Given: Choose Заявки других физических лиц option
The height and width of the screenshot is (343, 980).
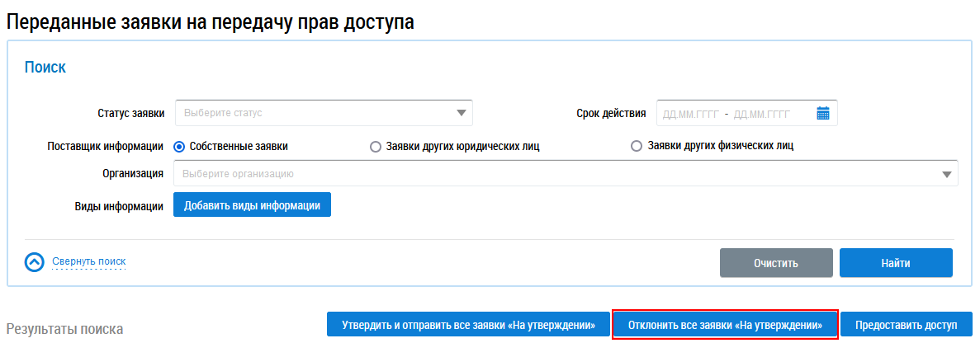Looking at the screenshot, I should click(636, 147).
